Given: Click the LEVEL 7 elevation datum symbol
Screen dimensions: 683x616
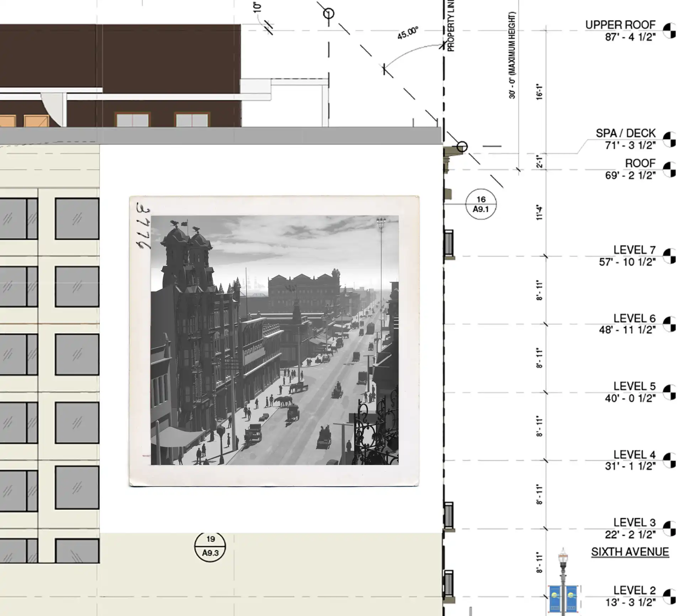Looking at the screenshot, I should coord(669,256).
